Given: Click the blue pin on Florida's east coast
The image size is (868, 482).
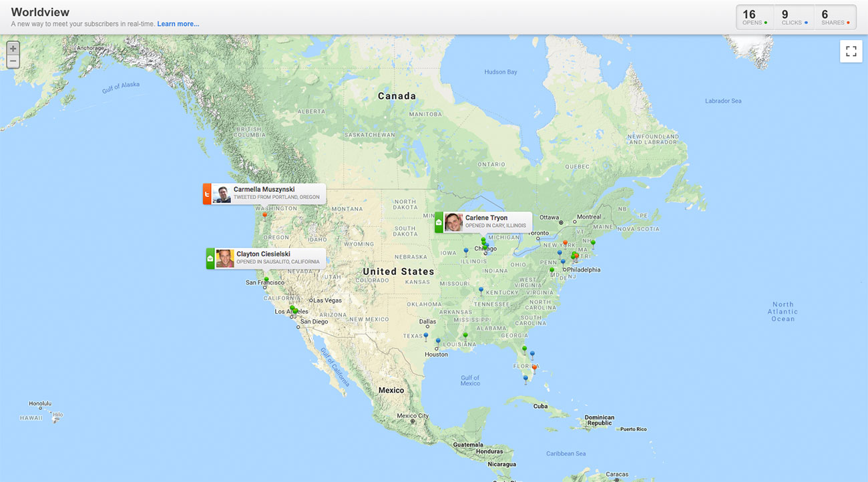Looking at the screenshot, I should pos(532,354).
